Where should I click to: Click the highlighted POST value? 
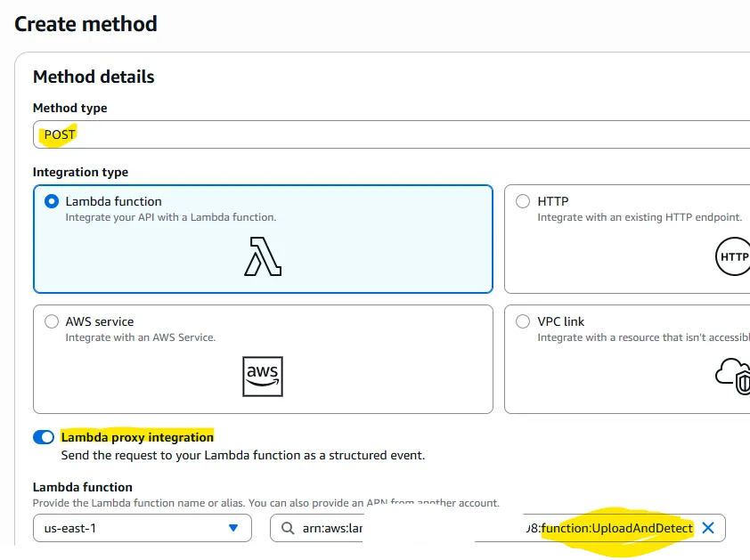click(58, 134)
